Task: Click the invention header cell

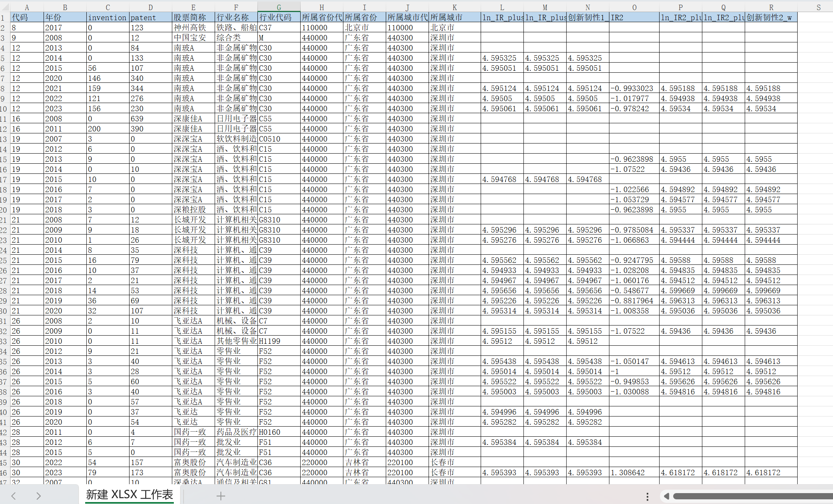Action: pyautogui.click(x=107, y=17)
